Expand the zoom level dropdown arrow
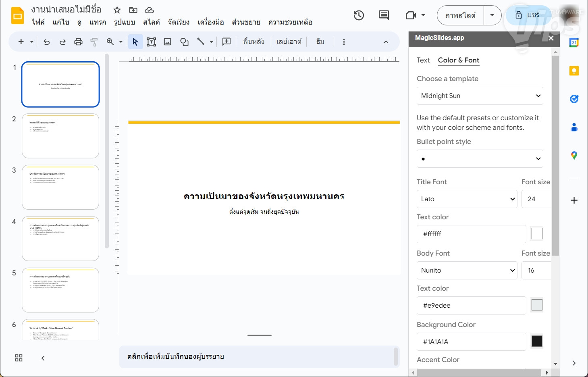This screenshot has height=377, width=588. [121, 42]
